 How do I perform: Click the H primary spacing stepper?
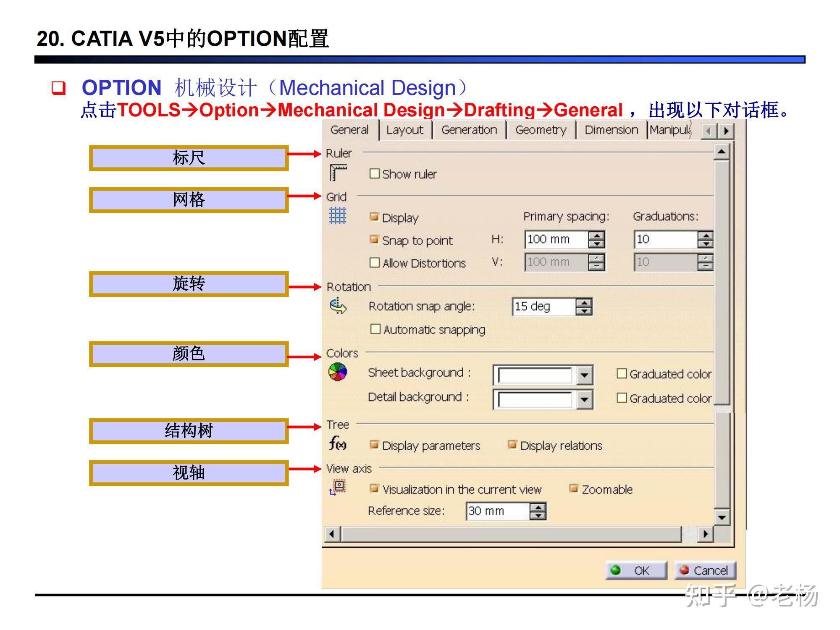click(x=596, y=239)
